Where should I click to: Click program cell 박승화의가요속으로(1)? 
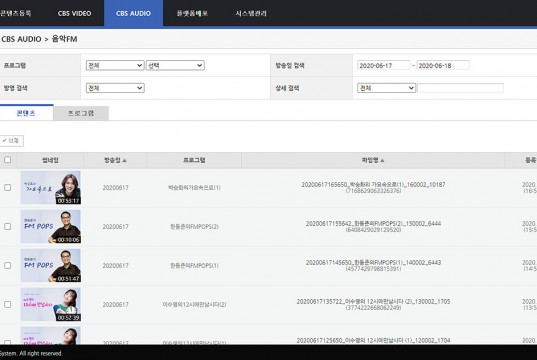click(194, 188)
